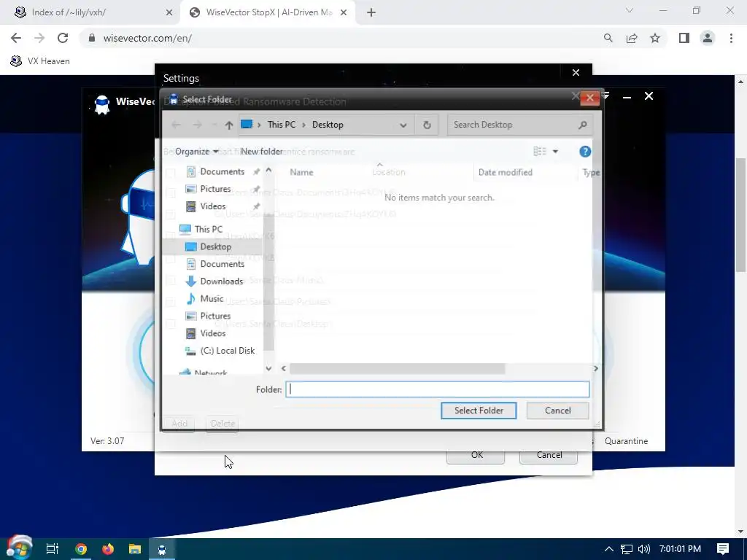The image size is (747, 560).
Task: Open Documents under This PC
Action: coord(222,264)
